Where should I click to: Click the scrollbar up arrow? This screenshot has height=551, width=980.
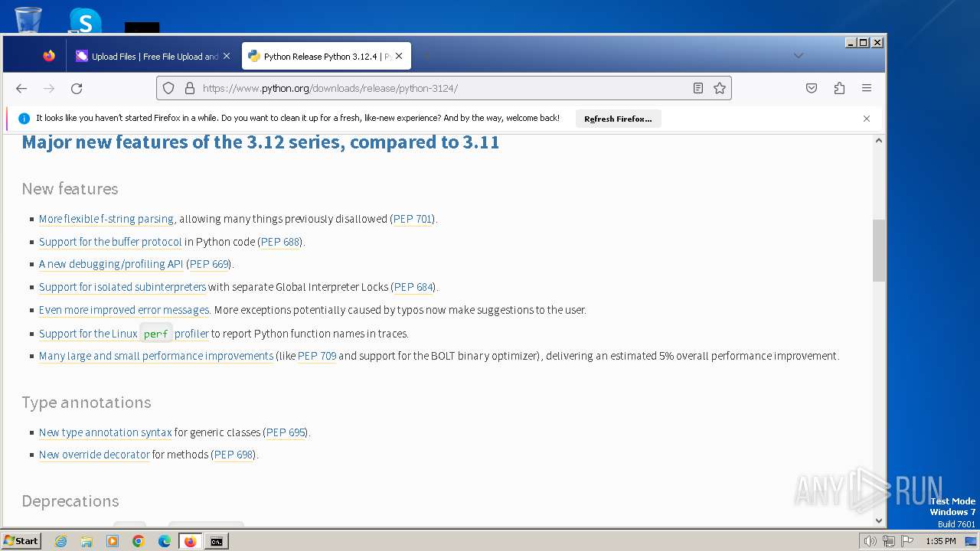(878, 141)
